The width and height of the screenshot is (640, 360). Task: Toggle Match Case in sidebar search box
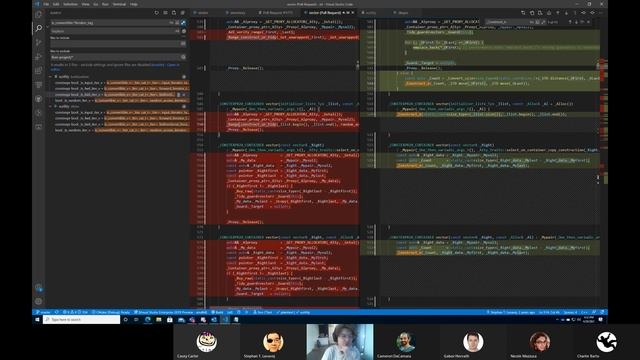[171, 23]
